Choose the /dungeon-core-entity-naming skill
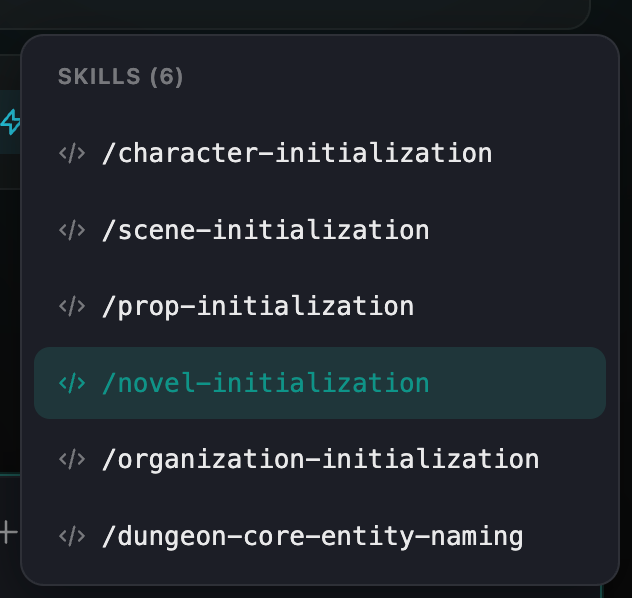 point(312,536)
